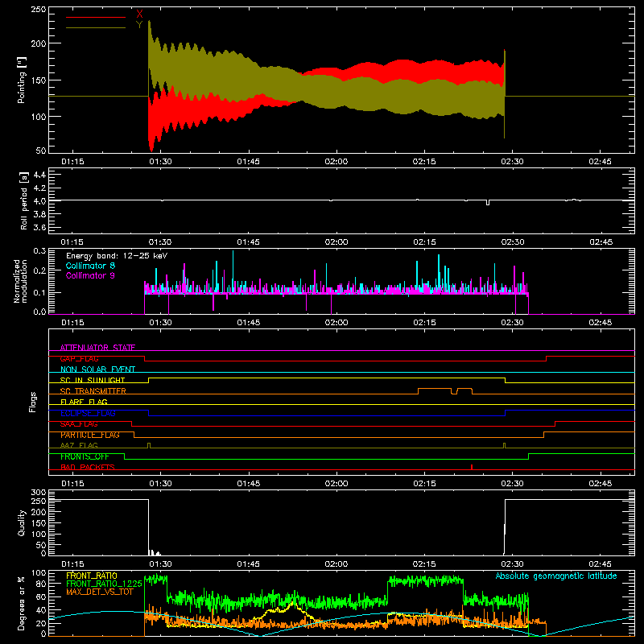Click the 01:45 time tick below the Flags plot
The image size is (644, 644).
click(x=248, y=484)
